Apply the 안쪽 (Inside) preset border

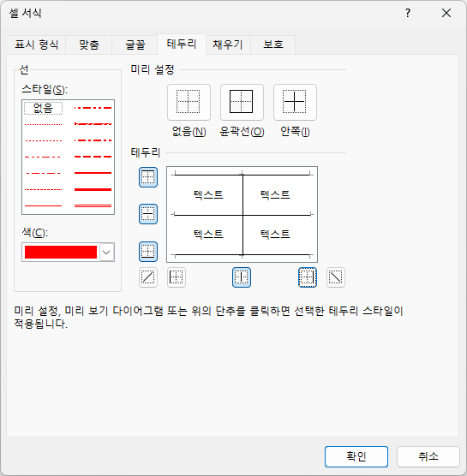[295, 102]
